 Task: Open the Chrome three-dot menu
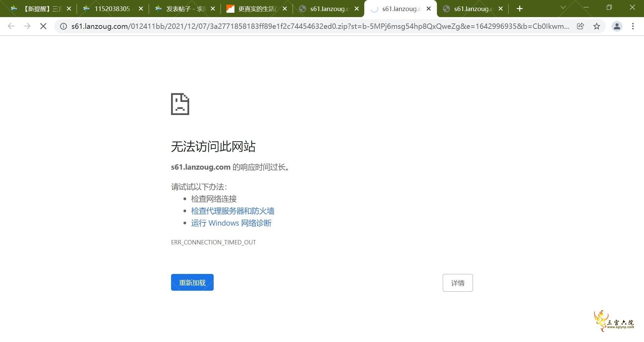tap(633, 26)
